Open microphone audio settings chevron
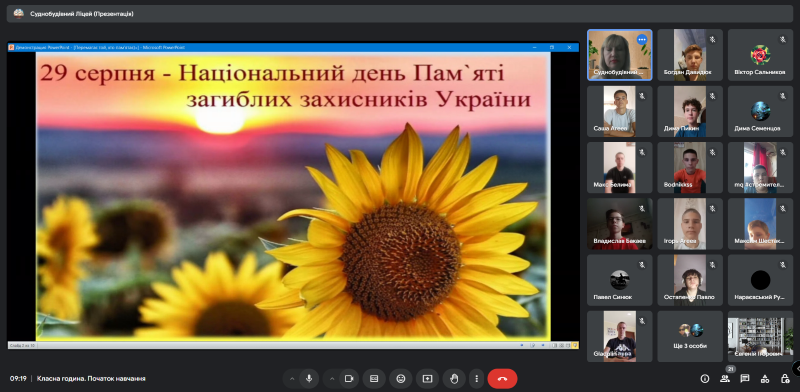Screen dimensions: 800x392 pyautogui.click(x=292, y=379)
